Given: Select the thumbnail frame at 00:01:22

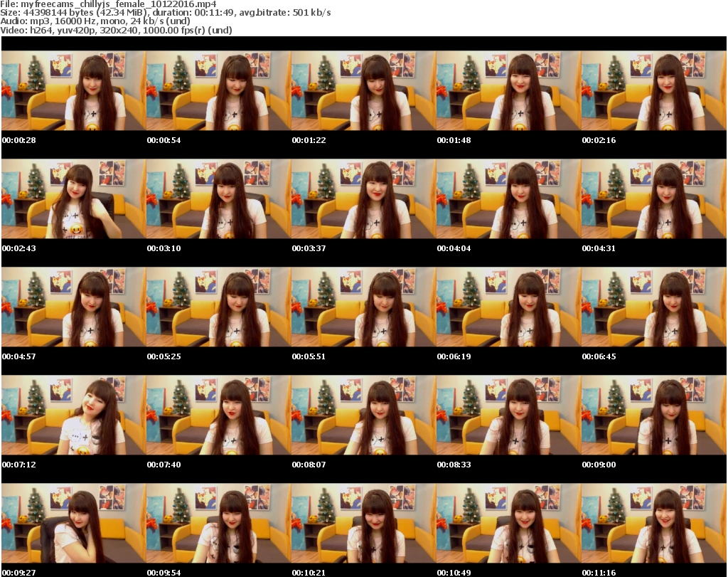Looking at the screenshot, I should tap(363, 90).
